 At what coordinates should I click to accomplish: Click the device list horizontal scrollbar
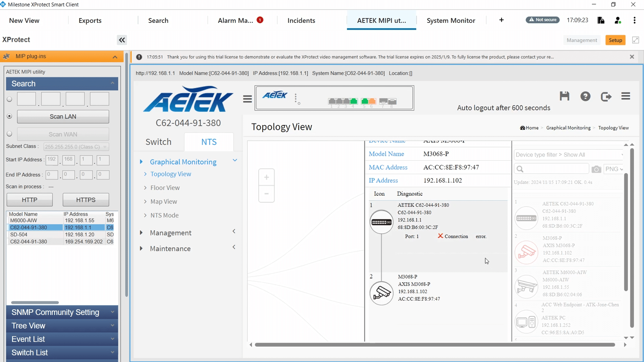(x=35, y=302)
